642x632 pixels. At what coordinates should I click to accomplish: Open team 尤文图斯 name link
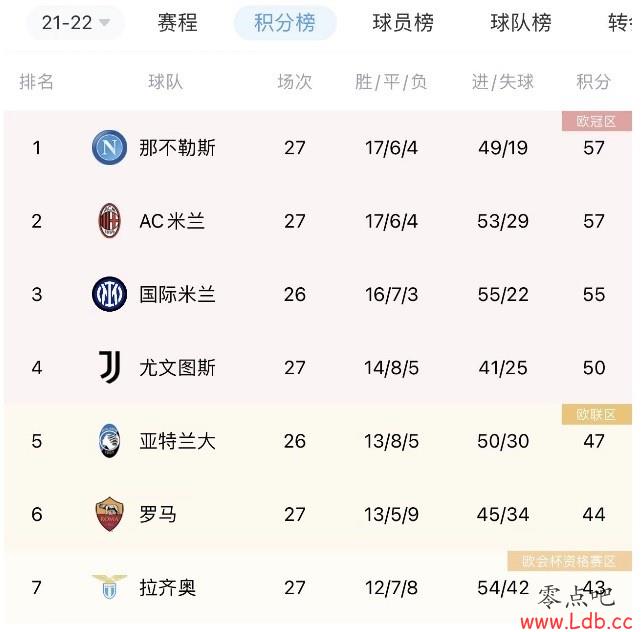(x=177, y=368)
